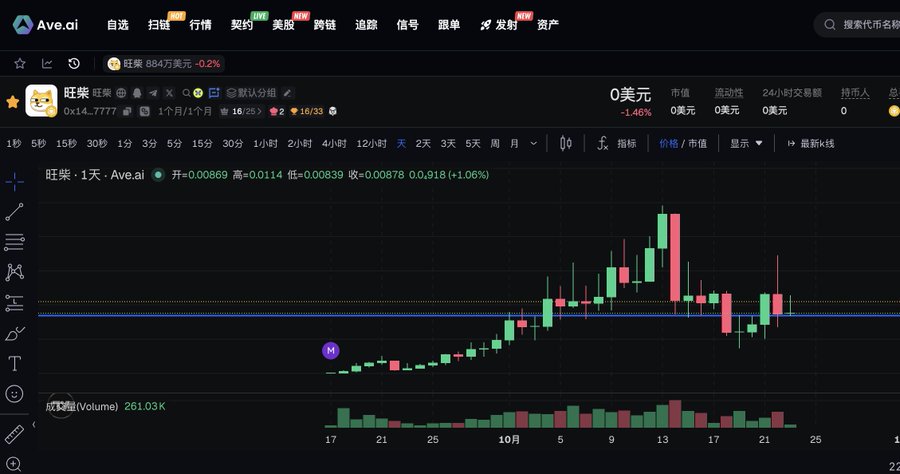900x474 pixels.
Task: Open the favorites star in the sub-header
Action: pyautogui.click(x=20, y=63)
